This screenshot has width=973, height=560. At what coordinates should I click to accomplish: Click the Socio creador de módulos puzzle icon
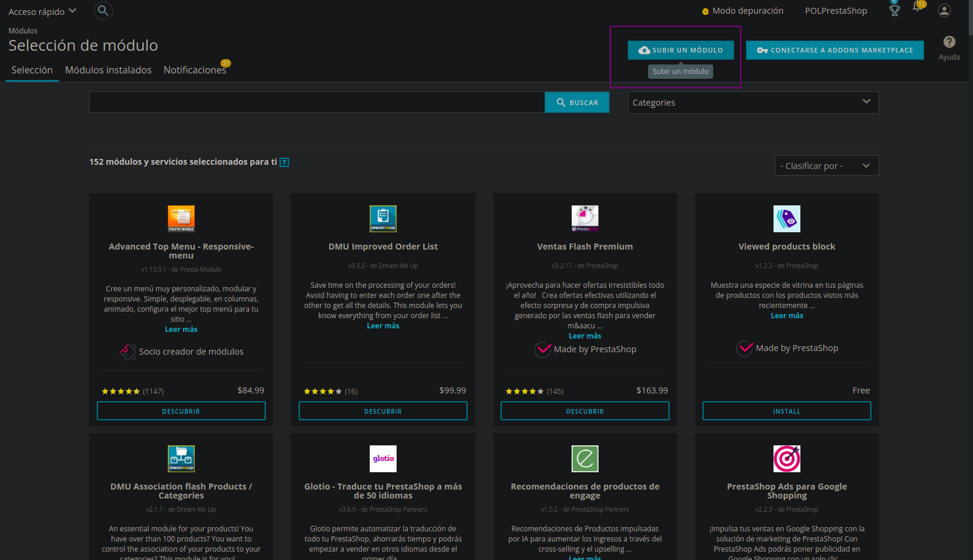click(x=127, y=352)
